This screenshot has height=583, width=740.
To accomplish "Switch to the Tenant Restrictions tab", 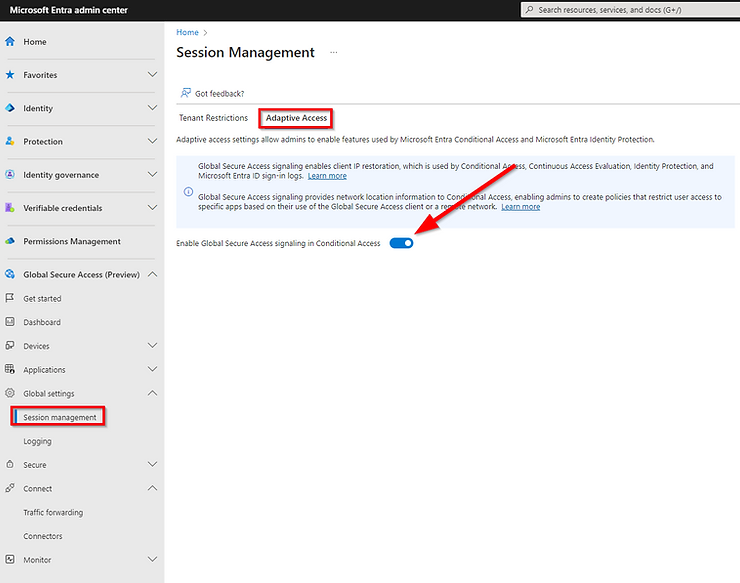I will [x=212, y=118].
